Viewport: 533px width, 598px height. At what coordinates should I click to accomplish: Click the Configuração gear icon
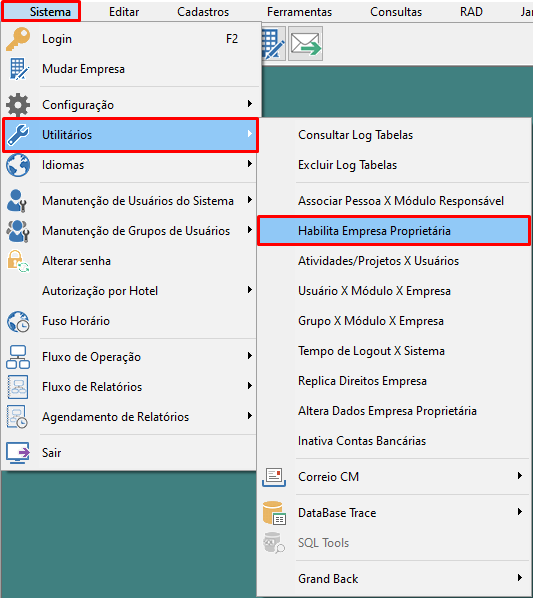pyautogui.click(x=18, y=105)
